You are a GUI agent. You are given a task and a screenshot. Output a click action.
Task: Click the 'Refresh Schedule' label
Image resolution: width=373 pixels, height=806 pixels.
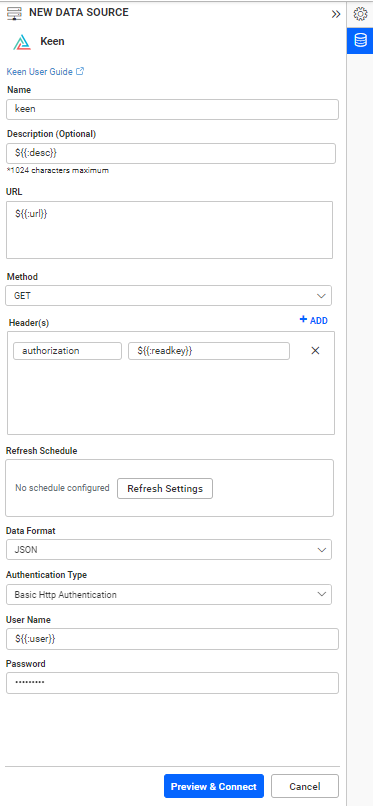tap(41, 451)
